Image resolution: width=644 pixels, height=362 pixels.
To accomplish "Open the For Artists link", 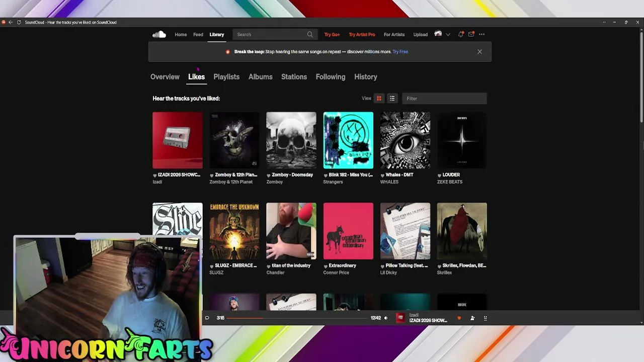I will click(x=394, y=35).
